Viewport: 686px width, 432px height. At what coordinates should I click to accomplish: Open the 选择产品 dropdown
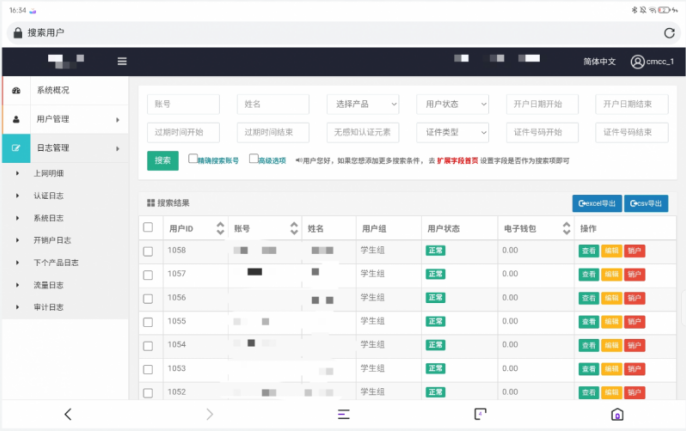click(363, 104)
